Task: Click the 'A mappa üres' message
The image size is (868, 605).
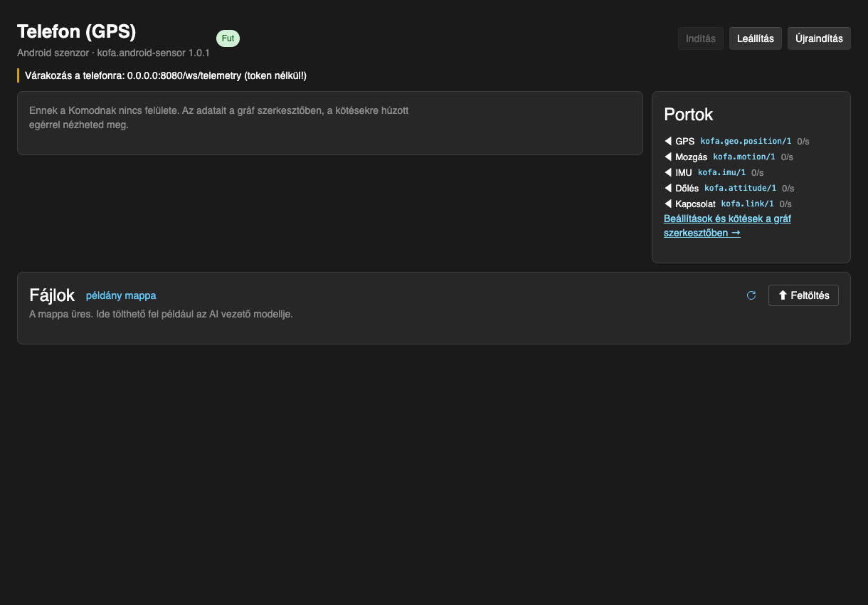Action: [x=161, y=314]
